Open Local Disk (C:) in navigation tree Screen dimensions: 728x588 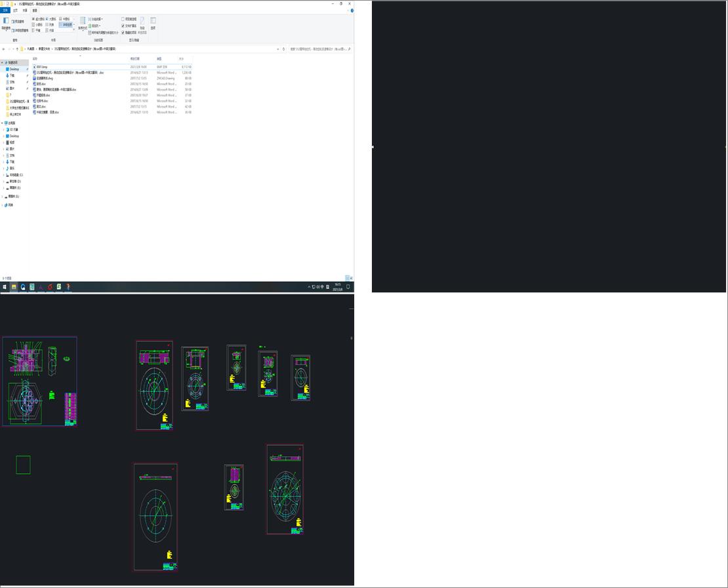(15, 175)
